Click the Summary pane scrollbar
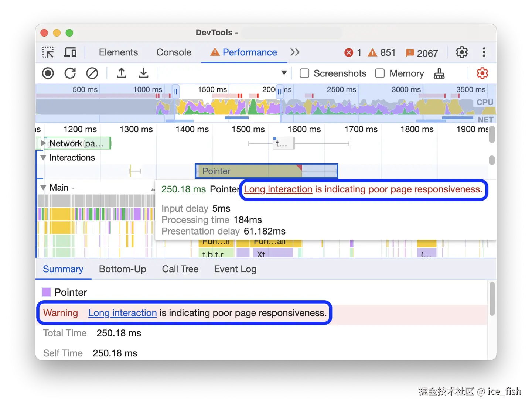532x407 pixels. point(492,299)
